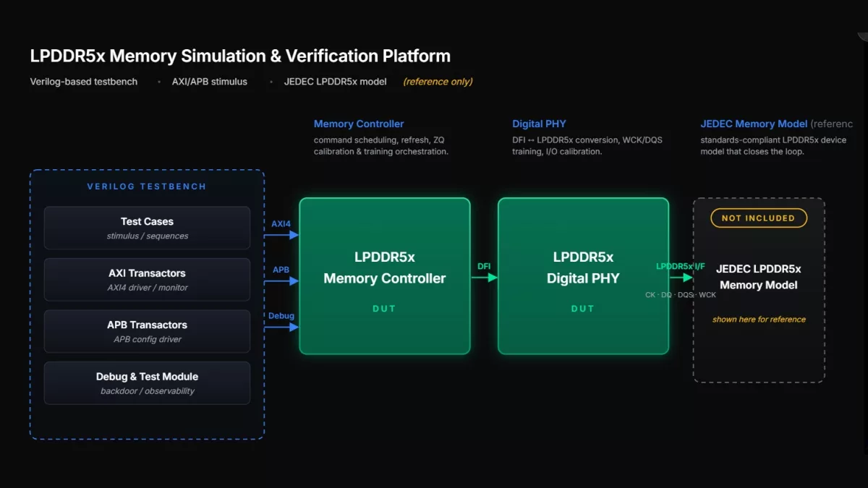Click the Memory Controller section heading
868x488 pixels.
359,124
